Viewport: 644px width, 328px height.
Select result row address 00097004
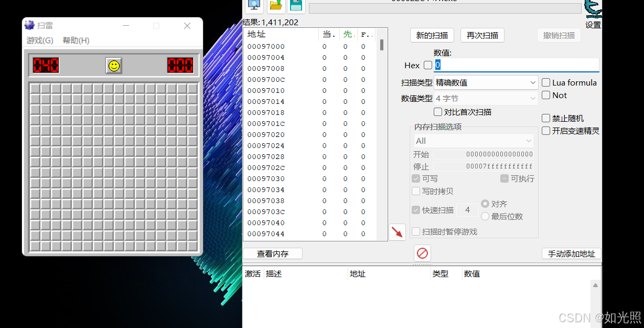click(x=310, y=57)
